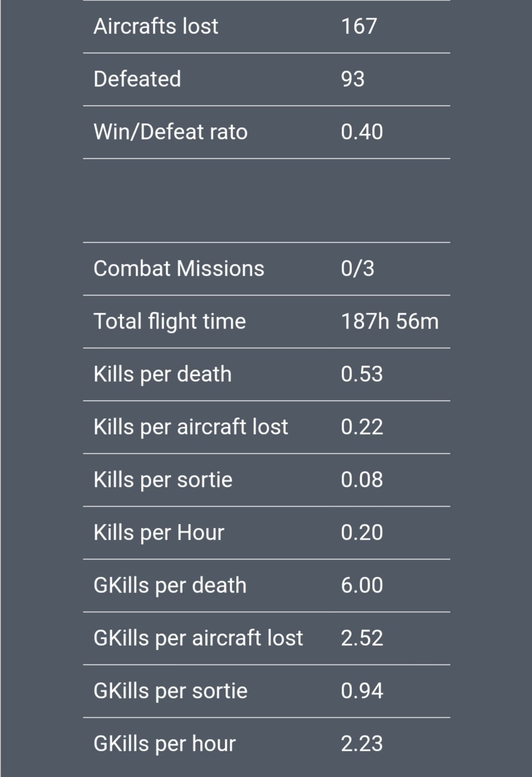
Task: Select the GKills per sortie label
Action: point(171,691)
